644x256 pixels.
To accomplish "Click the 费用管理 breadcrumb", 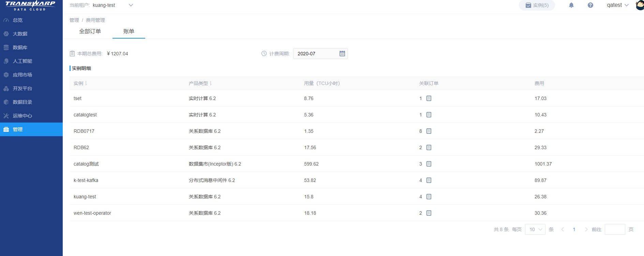I will (x=95, y=20).
